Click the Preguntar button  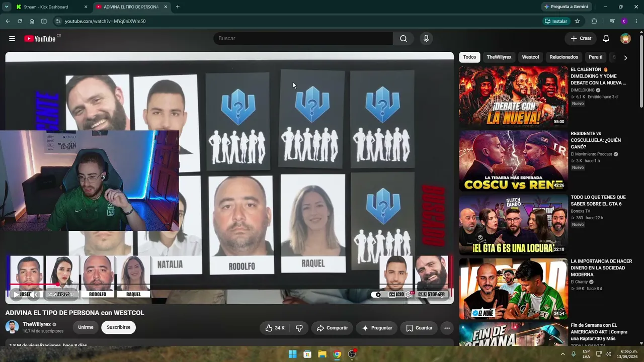[x=377, y=328]
